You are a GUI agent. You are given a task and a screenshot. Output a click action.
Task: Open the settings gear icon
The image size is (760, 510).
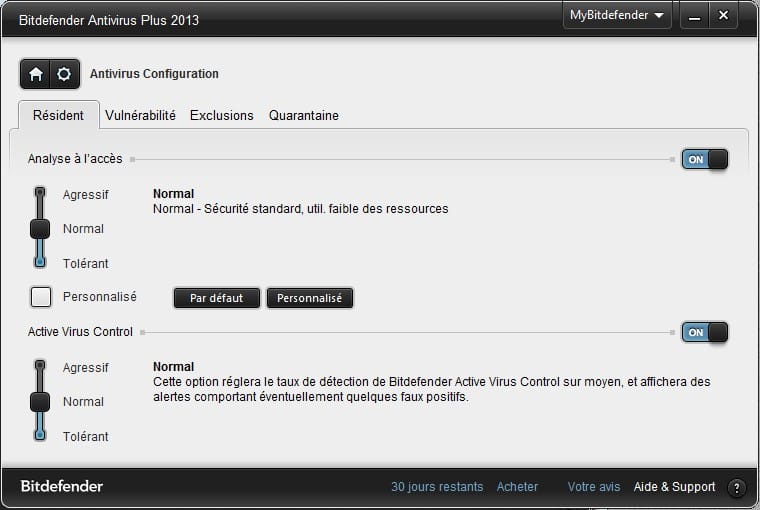click(x=64, y=74)
